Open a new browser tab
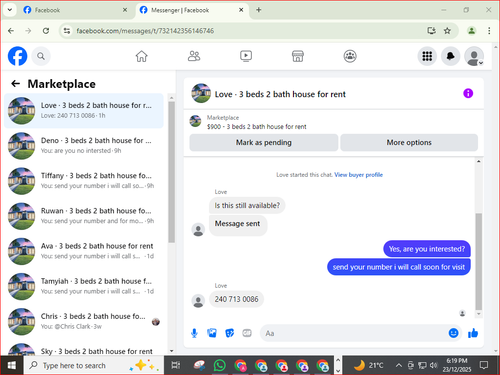The height and width of the screenshot is (375, 500). 259,10
